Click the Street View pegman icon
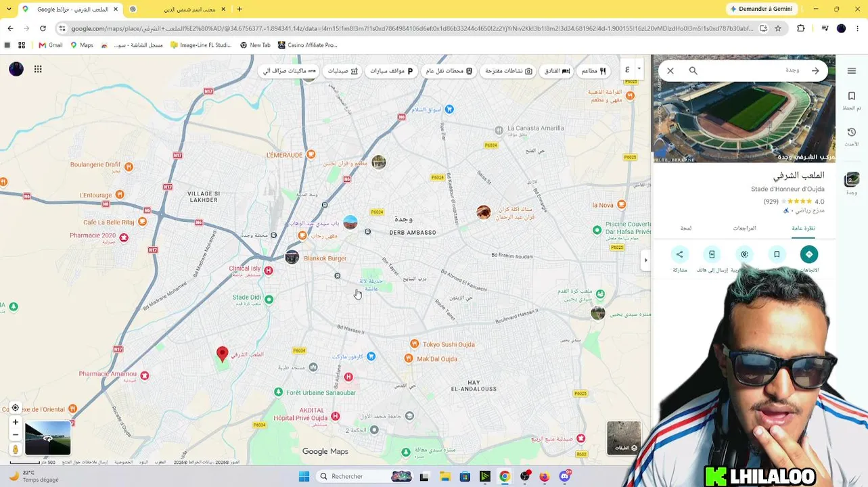Image resolution: width=868 pixels, height=487 pixels. tap(16, 449)
